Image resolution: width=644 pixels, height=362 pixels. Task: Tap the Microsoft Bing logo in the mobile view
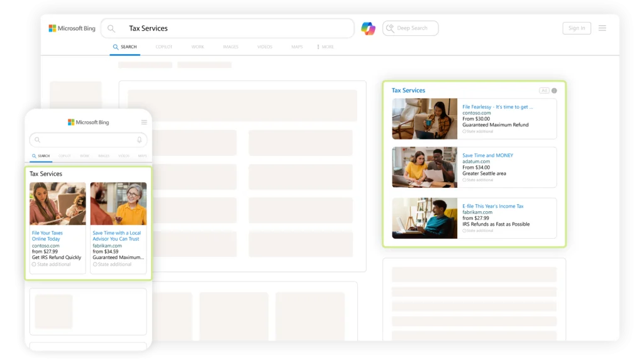(89, 123)
